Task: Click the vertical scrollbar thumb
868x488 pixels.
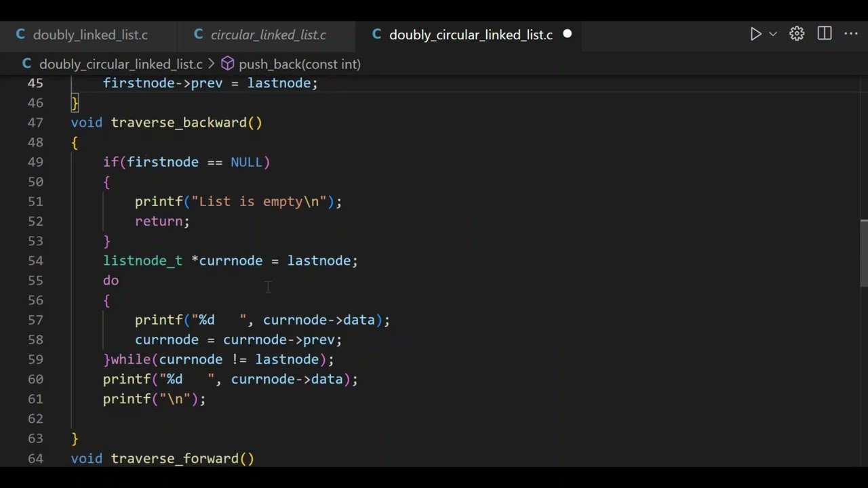Action: tap(864, 253)
